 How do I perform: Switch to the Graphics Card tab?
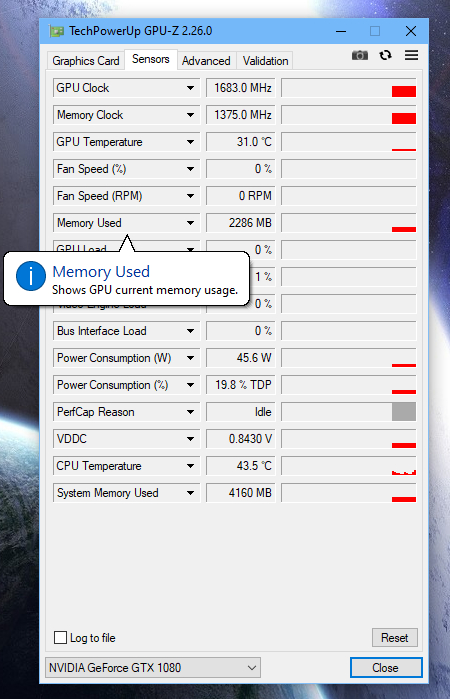(86, 61)
